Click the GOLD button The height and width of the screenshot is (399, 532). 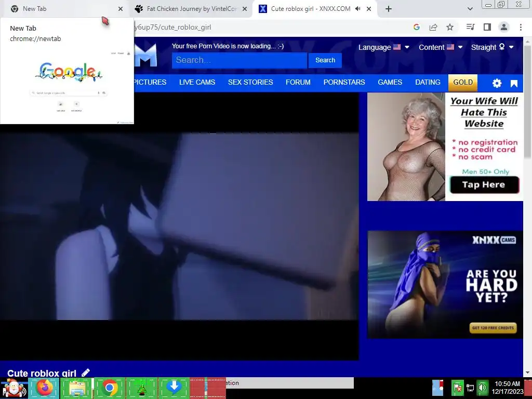(463, 83)
